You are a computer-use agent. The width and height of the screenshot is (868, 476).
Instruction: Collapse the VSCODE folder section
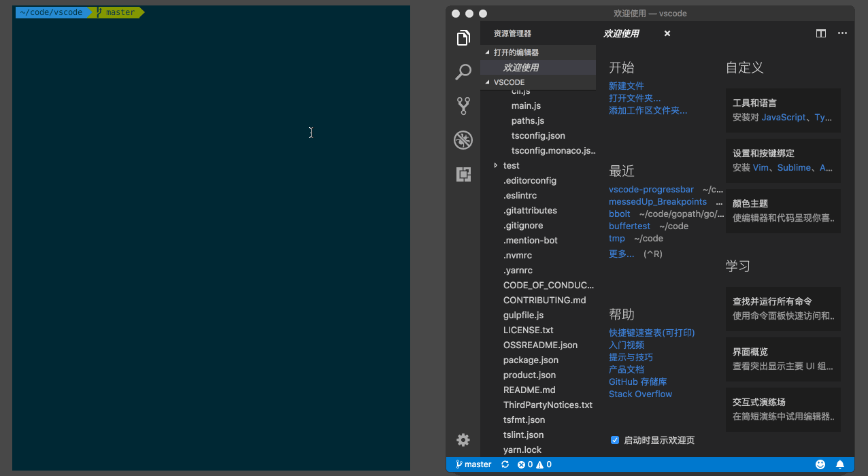(487, 82)
